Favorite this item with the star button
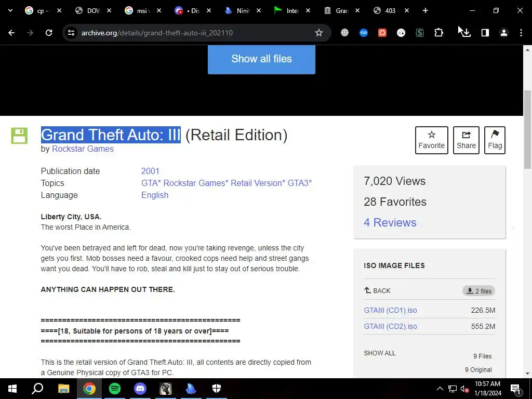Viewport: 532px width, 399px height. (432, 140)
